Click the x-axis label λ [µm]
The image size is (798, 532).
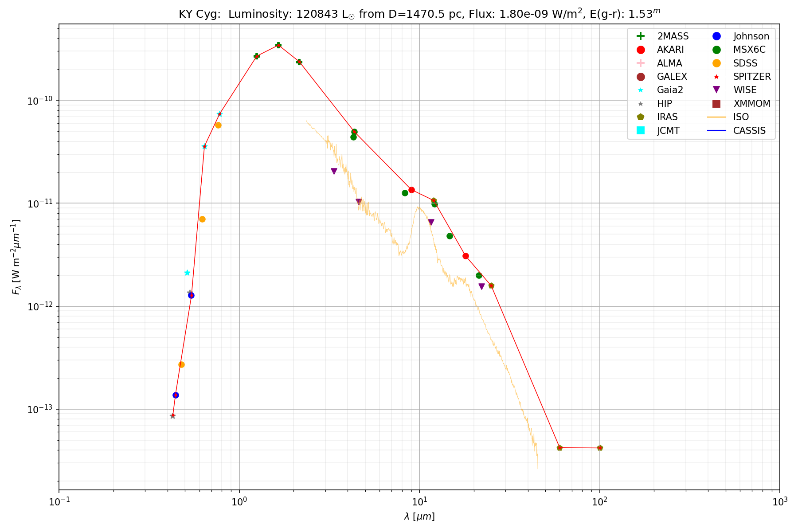tap(419, 516)
